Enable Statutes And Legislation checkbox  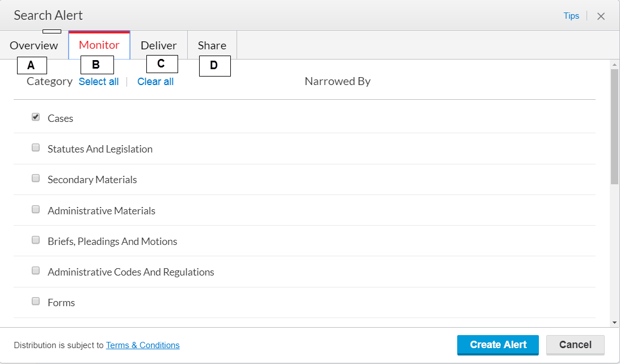click(36, 148)
